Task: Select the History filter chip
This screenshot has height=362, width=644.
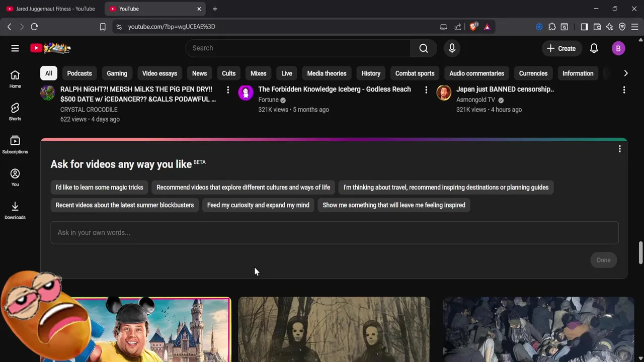Action: (371, 73)
